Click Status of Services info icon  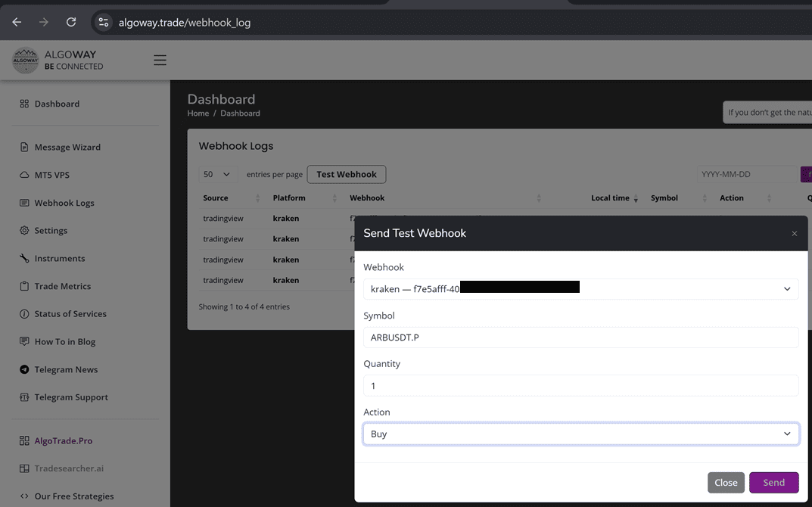point(24,314)
